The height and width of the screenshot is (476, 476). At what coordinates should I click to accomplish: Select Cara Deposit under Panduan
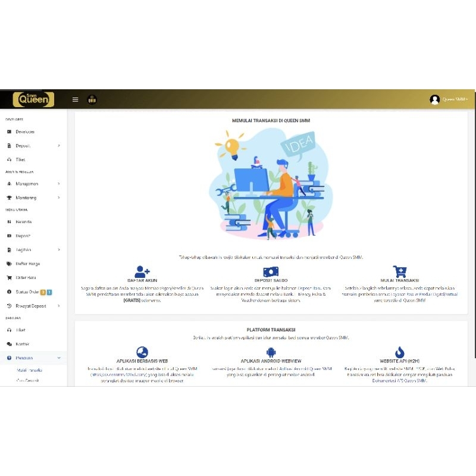tap(27, 380)
